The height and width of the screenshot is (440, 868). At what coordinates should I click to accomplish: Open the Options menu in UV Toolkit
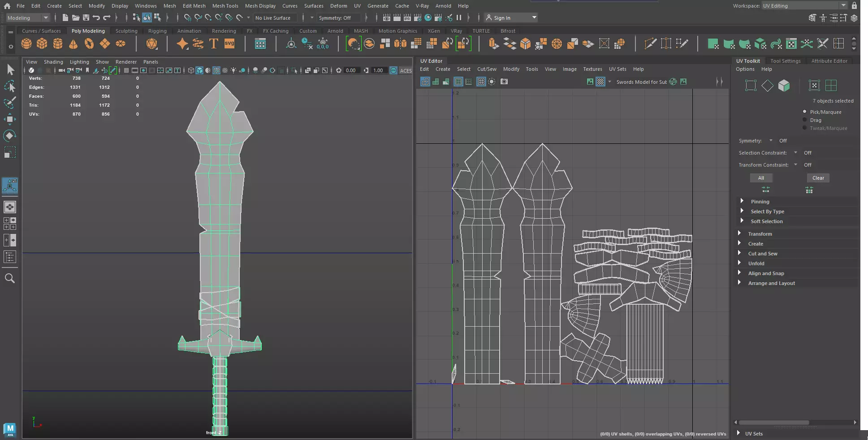pos(745,69)
